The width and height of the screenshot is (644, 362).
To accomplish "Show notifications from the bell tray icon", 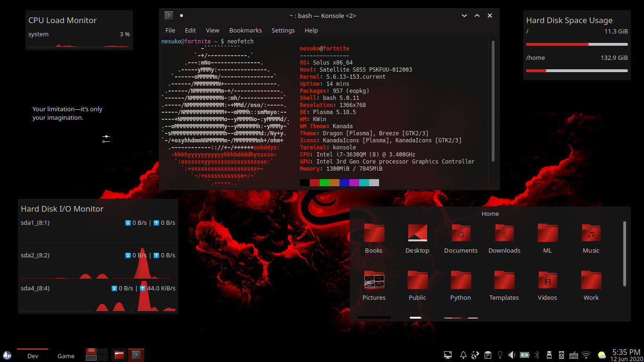I will pos(463,355).
